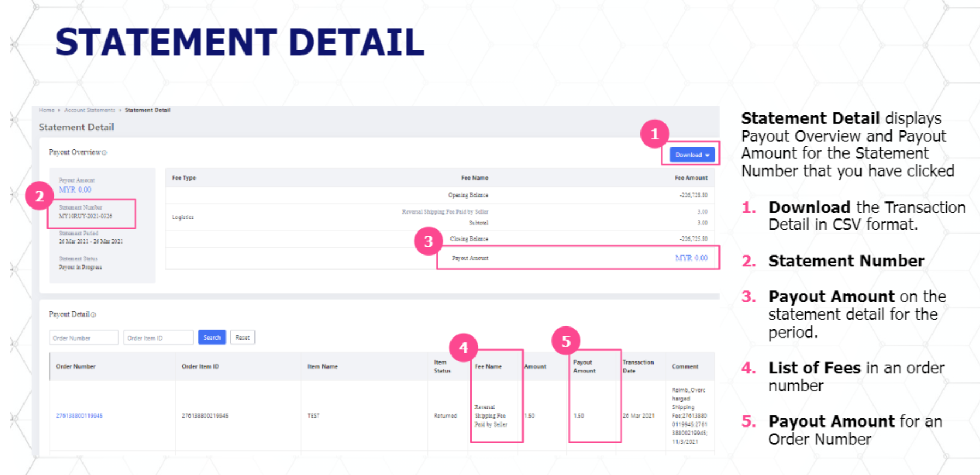Open Account Statements from breadcrumb
Viewport: 980px width, 475px height.
(x=90, y=110)
